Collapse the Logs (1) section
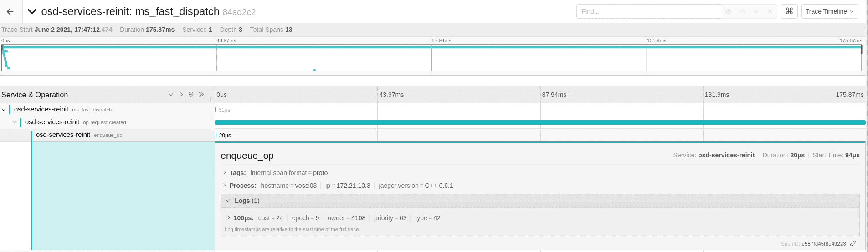 (228, 201)
